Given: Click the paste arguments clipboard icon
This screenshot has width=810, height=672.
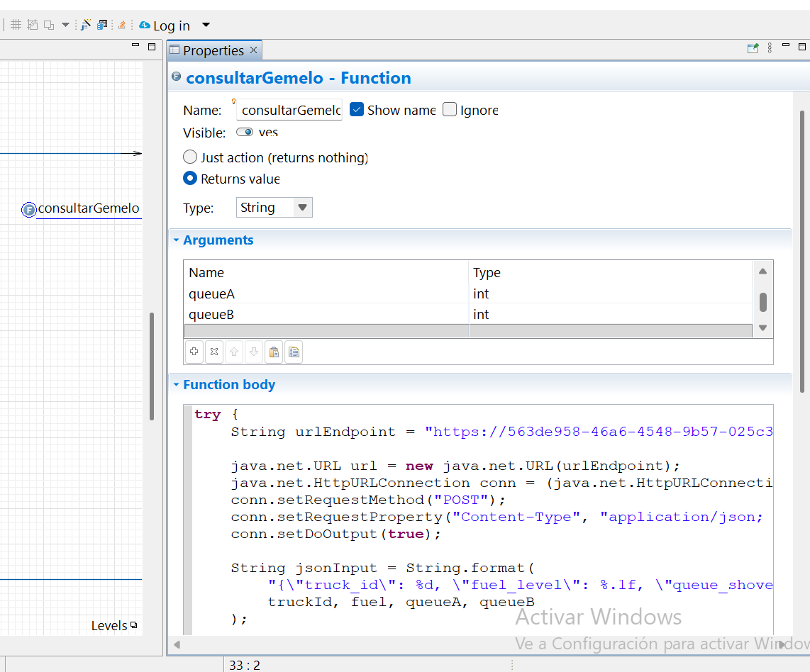Looking at the screenshot, I should [x=274, y=352].
